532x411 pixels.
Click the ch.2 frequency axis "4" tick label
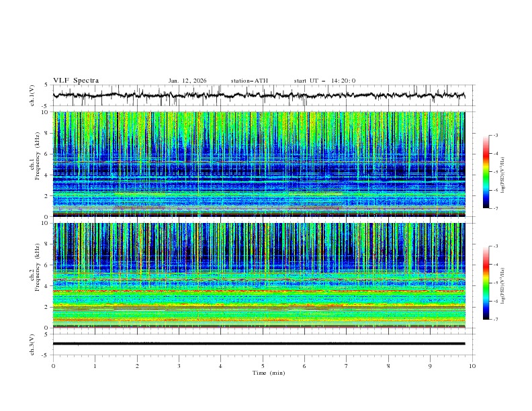tap(47, 286)
